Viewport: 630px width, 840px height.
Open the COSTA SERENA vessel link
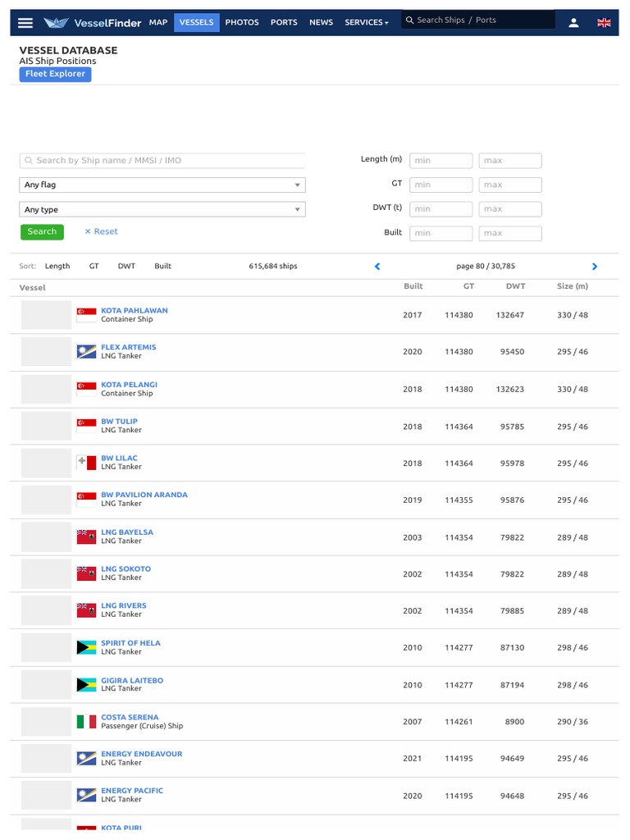[x=130, y=717]
